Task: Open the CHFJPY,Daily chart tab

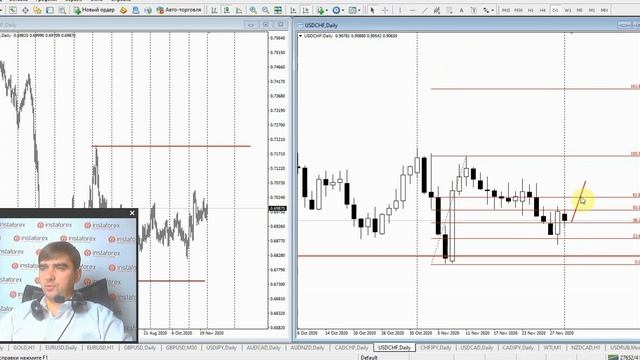Action: pos(436,348)
